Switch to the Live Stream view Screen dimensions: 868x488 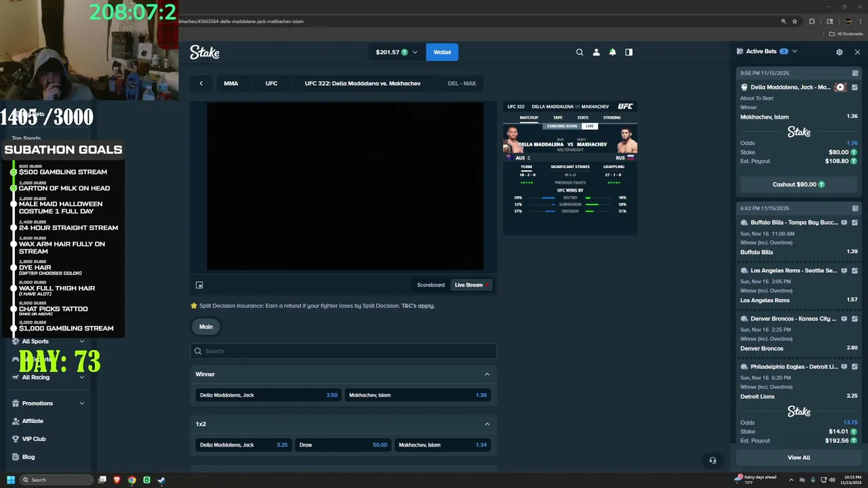(x=470, y=285)
